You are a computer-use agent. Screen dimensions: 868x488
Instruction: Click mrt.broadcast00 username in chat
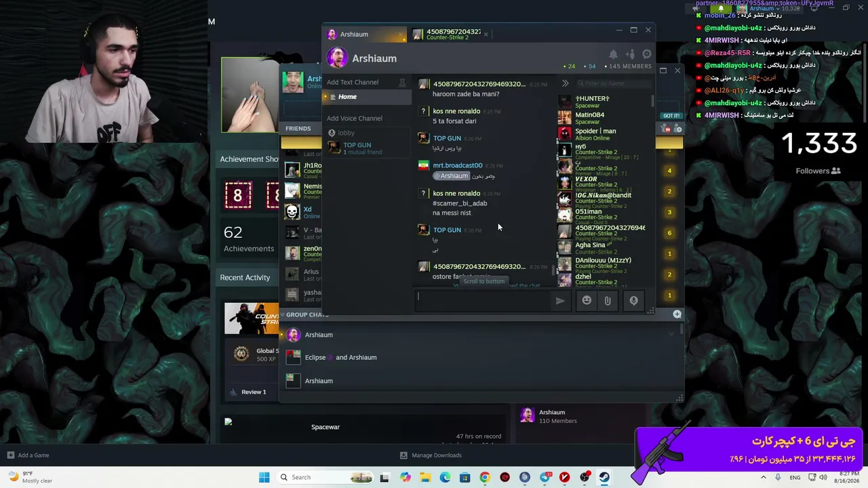(458, 165)
